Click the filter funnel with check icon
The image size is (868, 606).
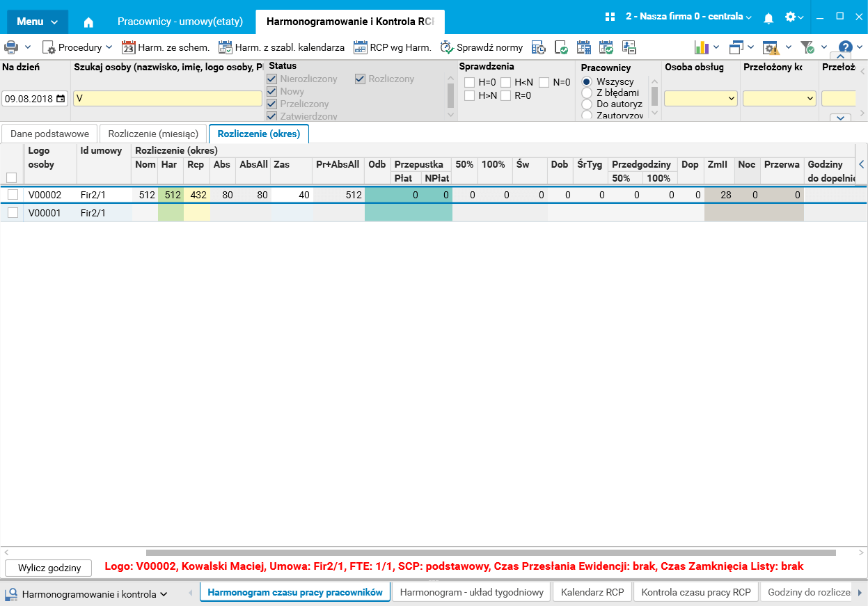[807, 47]
